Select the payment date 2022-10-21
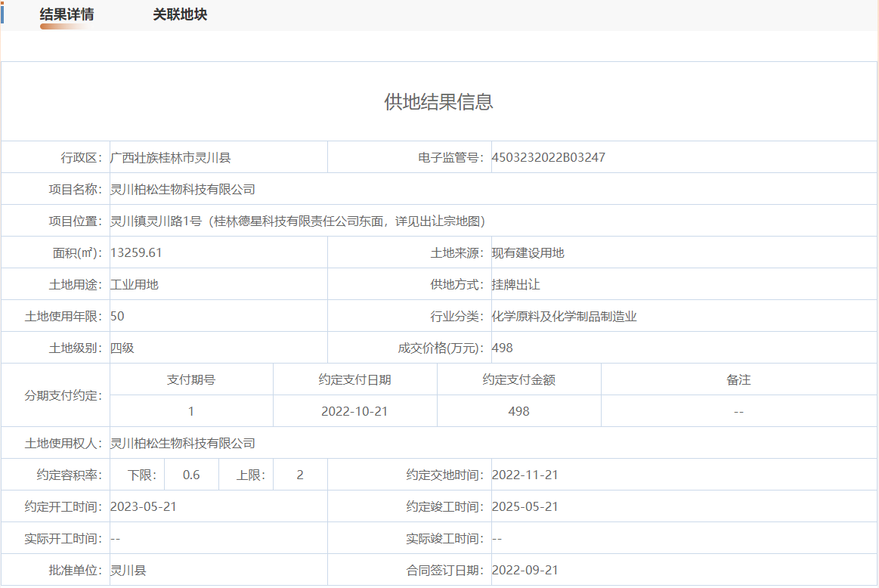Screen dimensions: 879x588 (354, 412)
